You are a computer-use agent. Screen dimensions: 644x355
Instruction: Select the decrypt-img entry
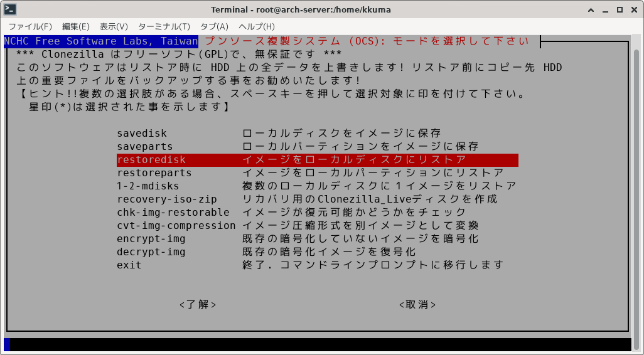point(151,252)
